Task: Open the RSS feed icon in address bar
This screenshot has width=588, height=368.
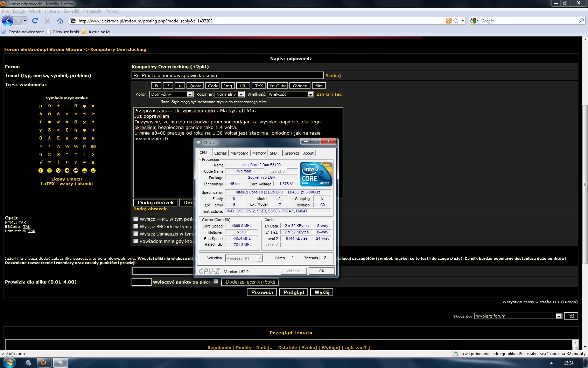Action: click(x=448, y=21)
